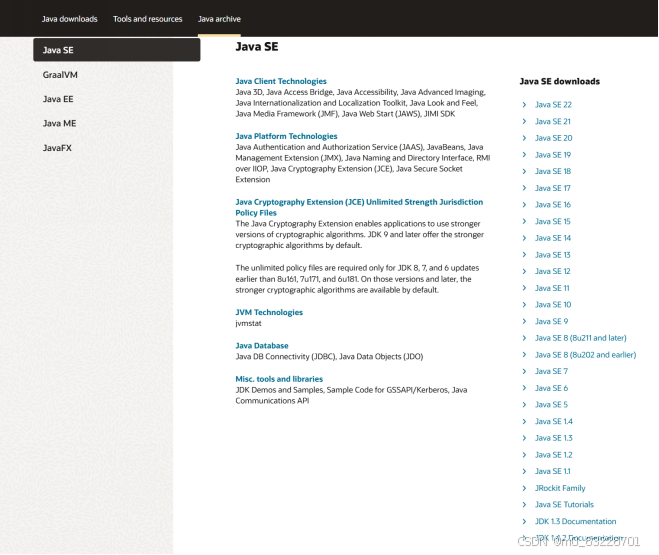Screen dimensions: 659x555
Task: Click chevron beside Java SE 14
Action: pos(524,238)
